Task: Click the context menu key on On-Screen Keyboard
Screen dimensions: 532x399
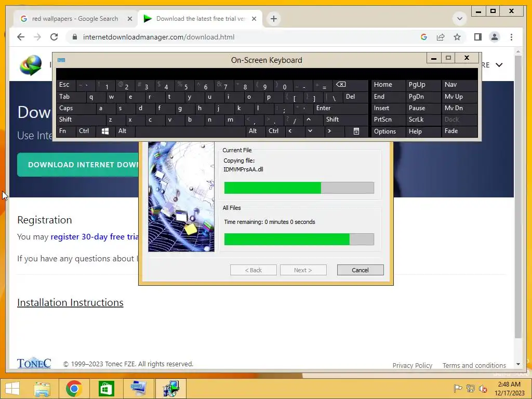Action: pos(356,131)
